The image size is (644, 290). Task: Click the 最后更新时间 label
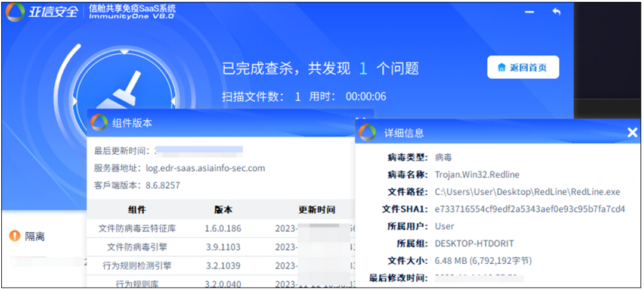122,151
